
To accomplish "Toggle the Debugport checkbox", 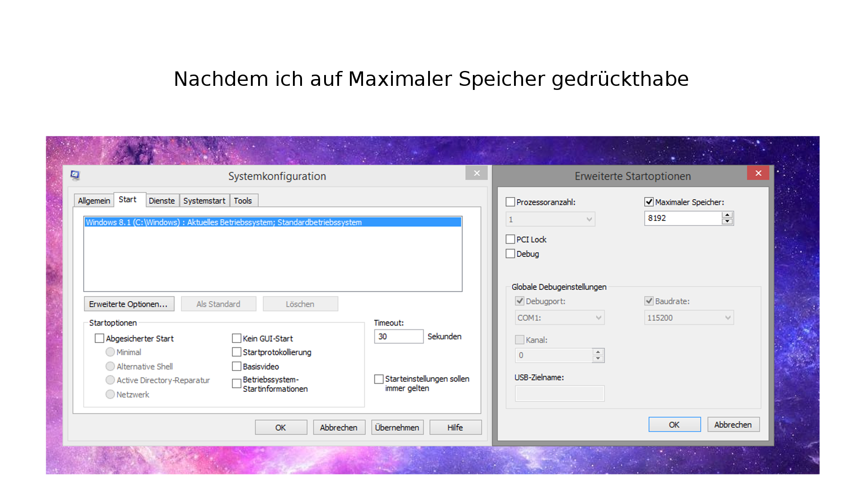I will click(520, 301).
